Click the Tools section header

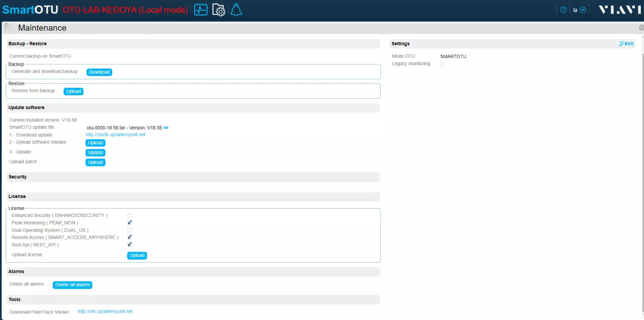[x=193, y=299]
